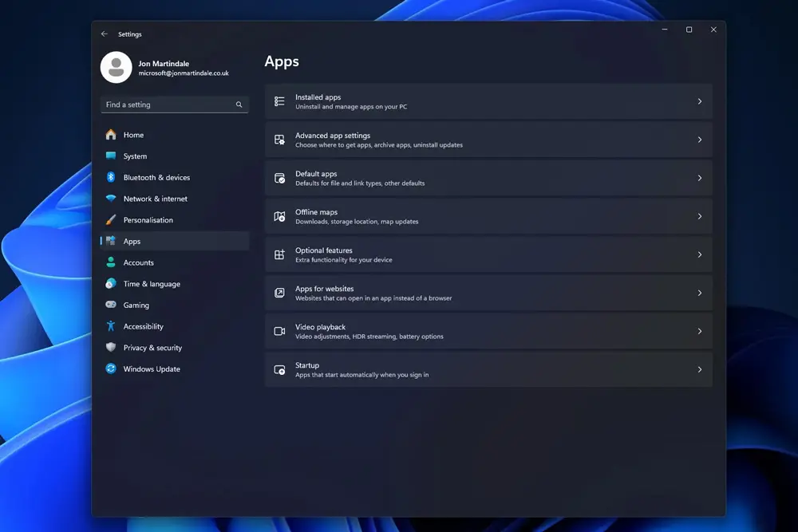Close the Settings window
Viewport: 798px width, 532px height.
coord(713,30)
